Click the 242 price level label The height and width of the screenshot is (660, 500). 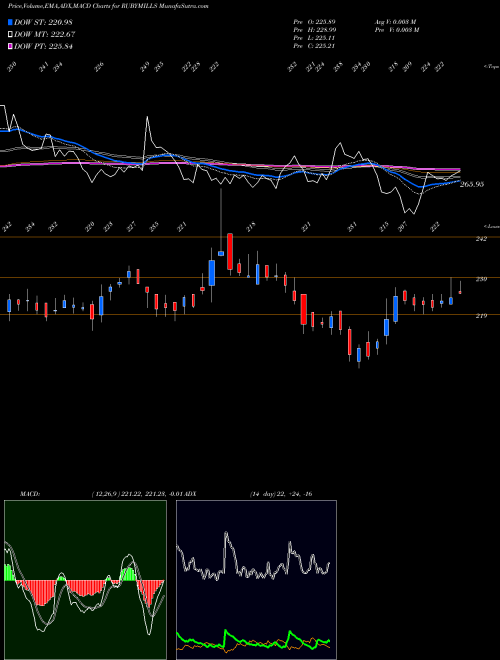pyautogui.click(x=481, y=239)
